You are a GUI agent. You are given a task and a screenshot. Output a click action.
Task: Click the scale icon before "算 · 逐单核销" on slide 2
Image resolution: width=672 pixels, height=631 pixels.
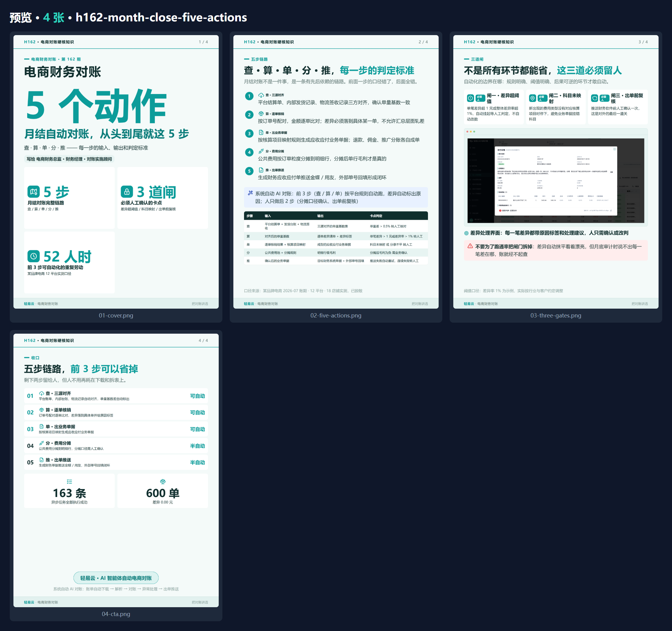261,114
